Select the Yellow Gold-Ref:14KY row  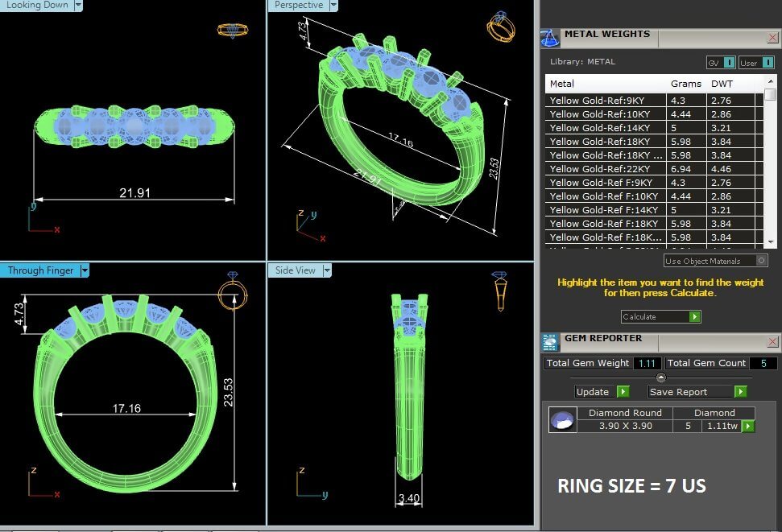coord(606,128)
